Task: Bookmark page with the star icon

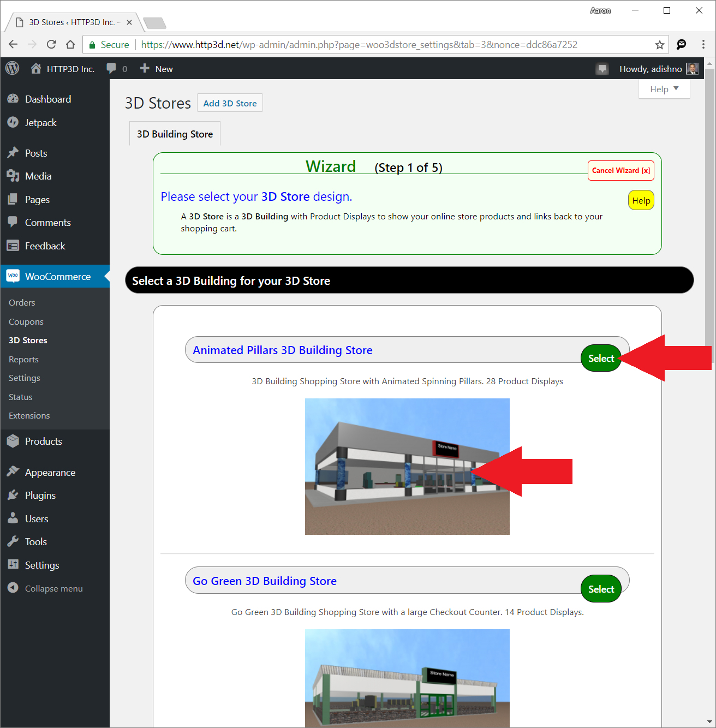Action: tap(659, 45)
